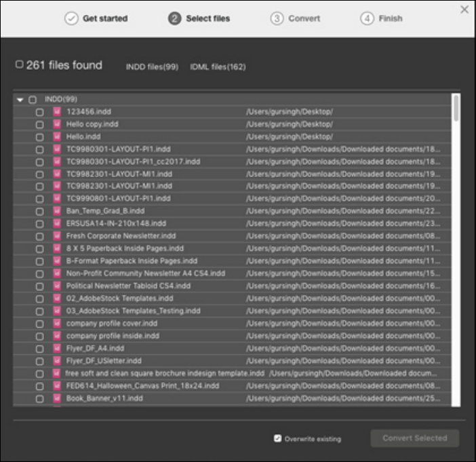
Task: Check the INDD(99) group checkbox
Action: coord(33,100)
